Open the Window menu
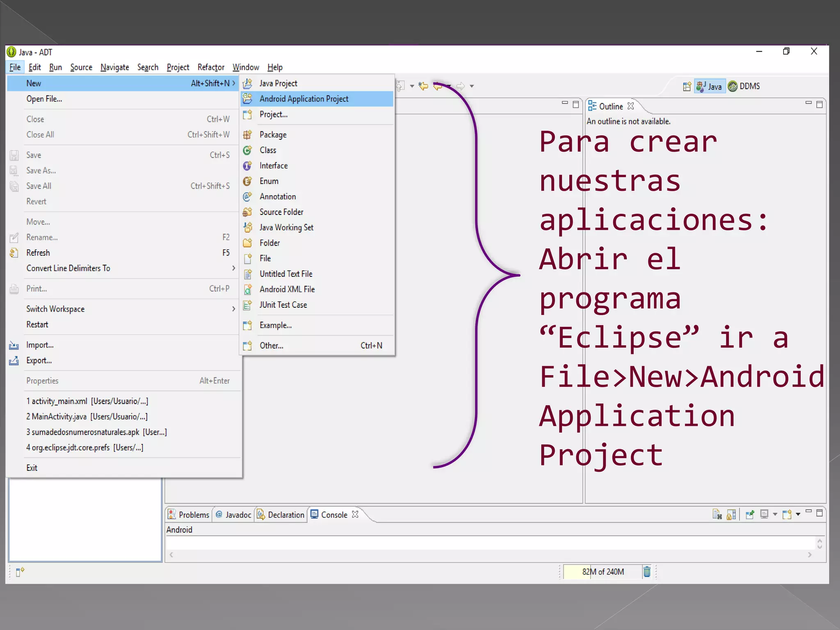 (x=246, y=67)
